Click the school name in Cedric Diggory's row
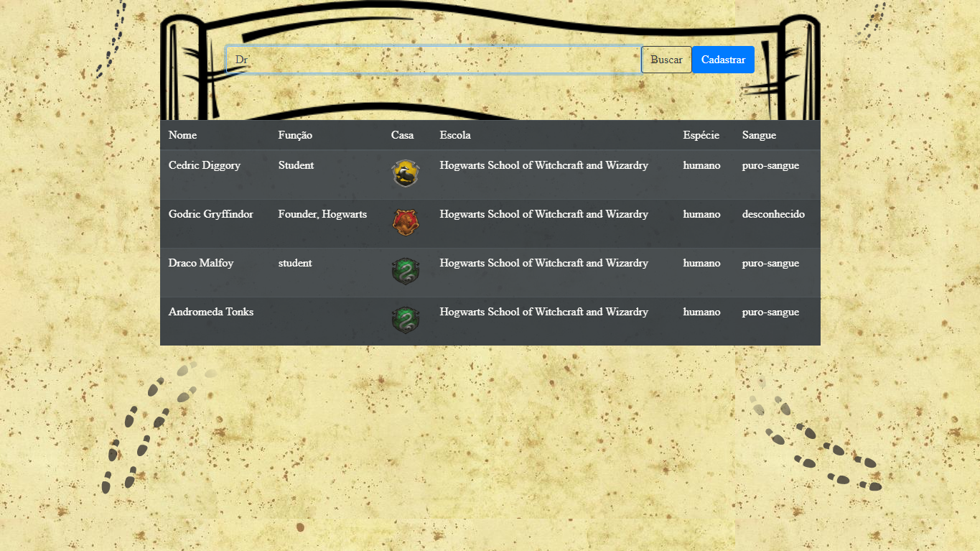Screen dimensions: 980x551 tap(544, 165)
